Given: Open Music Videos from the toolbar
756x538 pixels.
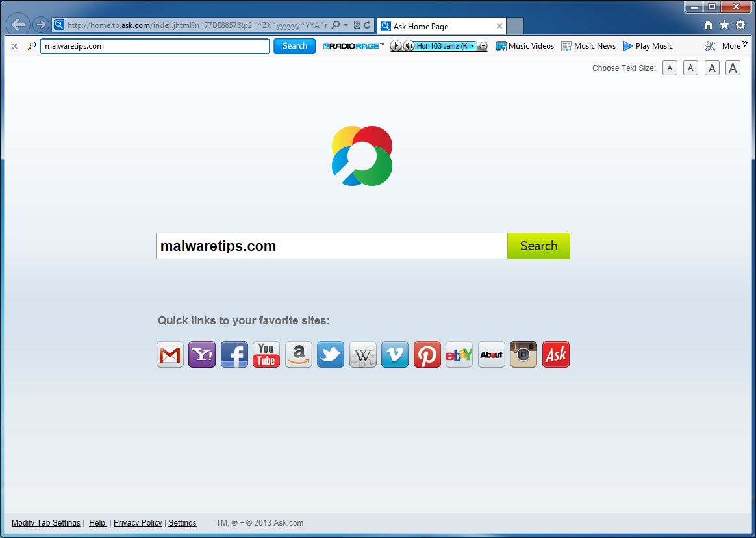Looking at the screenshot, I should (x=525, y=46).
